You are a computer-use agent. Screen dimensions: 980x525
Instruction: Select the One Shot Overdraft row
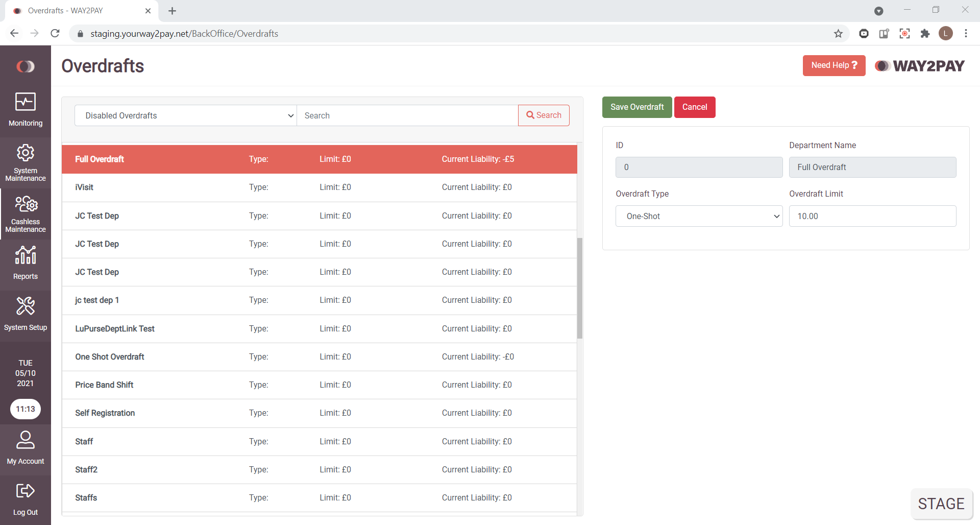(x=319, y=357)
